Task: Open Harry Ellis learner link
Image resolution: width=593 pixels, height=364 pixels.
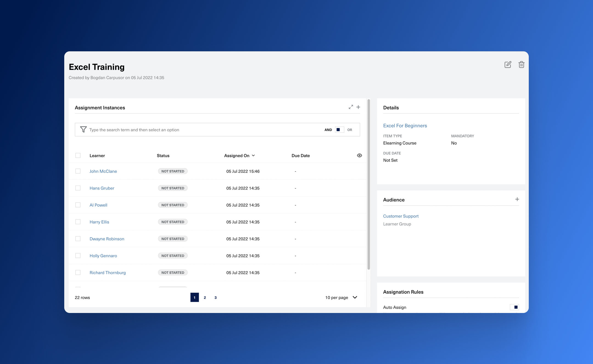Action: tap(99, 222)
